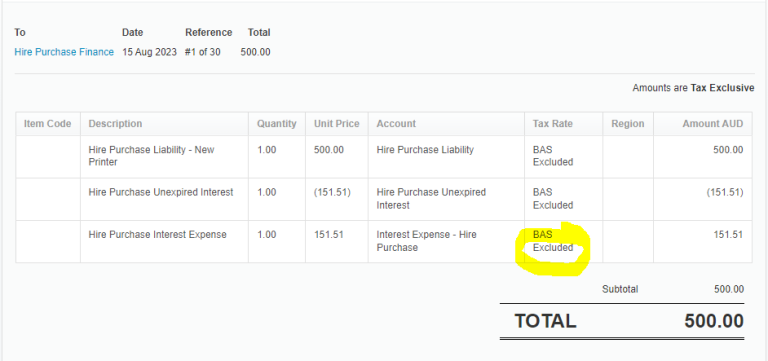768x361 pixels.
Task: Click quantity 1.00 in the liability row
Action: (x=266, y=150)
